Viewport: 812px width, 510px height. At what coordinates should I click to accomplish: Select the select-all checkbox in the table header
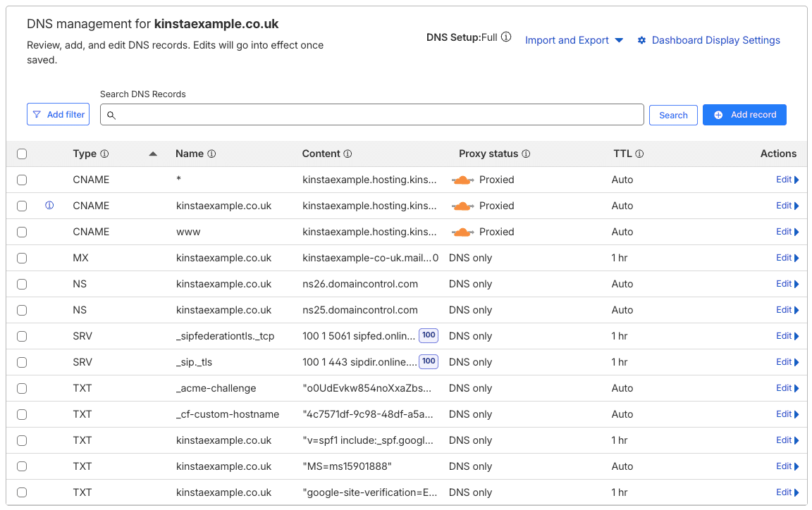click(x=21, y=154)
